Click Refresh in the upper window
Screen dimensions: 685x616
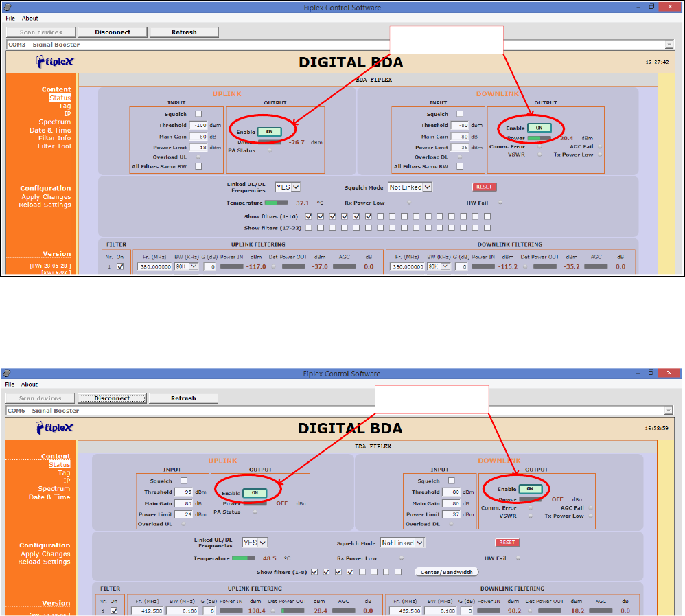click(x=184, y=32)
